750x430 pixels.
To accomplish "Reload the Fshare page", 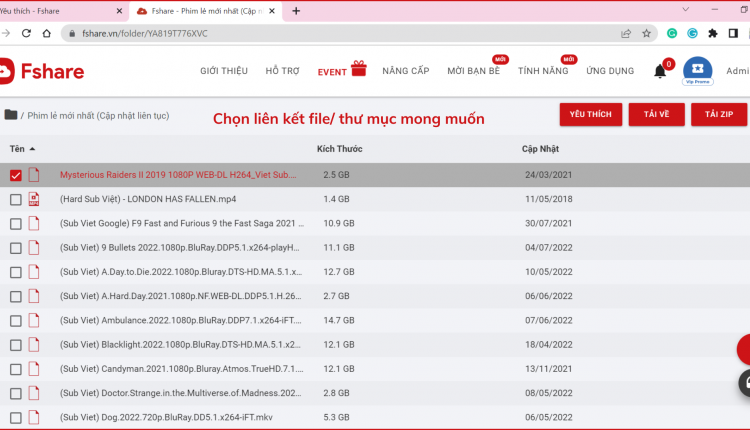I will pos(26,33).
